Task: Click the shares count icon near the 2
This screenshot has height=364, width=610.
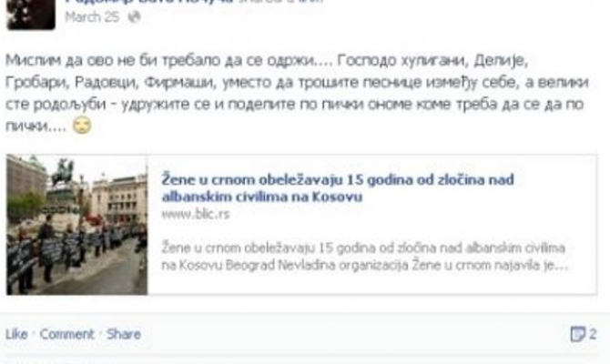Action: [x=578, y=334]
